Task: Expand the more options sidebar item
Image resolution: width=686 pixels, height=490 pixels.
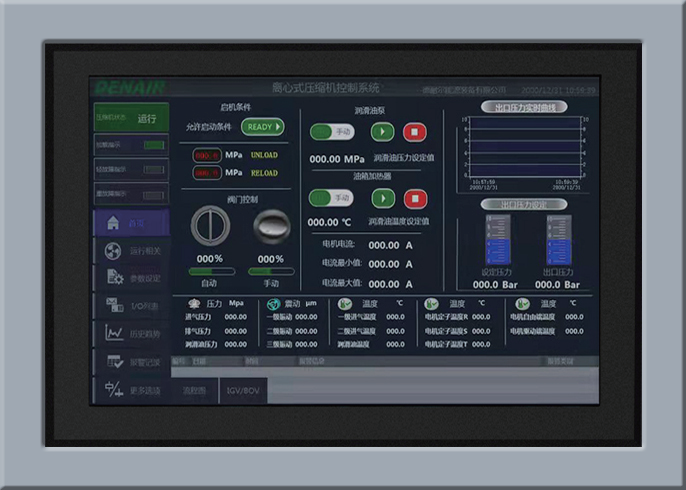Action: (131, 389)
